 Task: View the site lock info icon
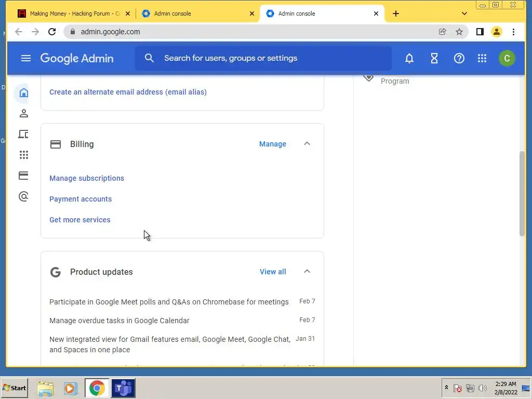coord(72,32)
